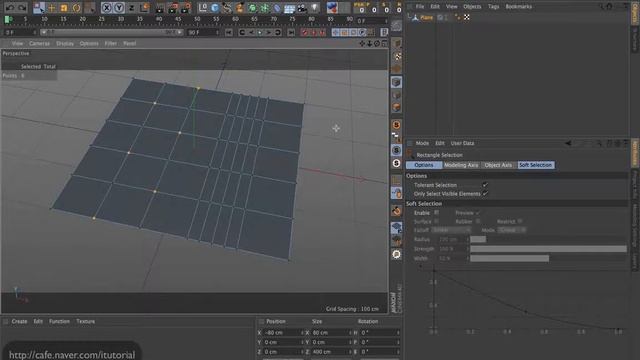640x360 pixels.
Task: Click the red record keyframe button
Action: [x=304, y=32]
